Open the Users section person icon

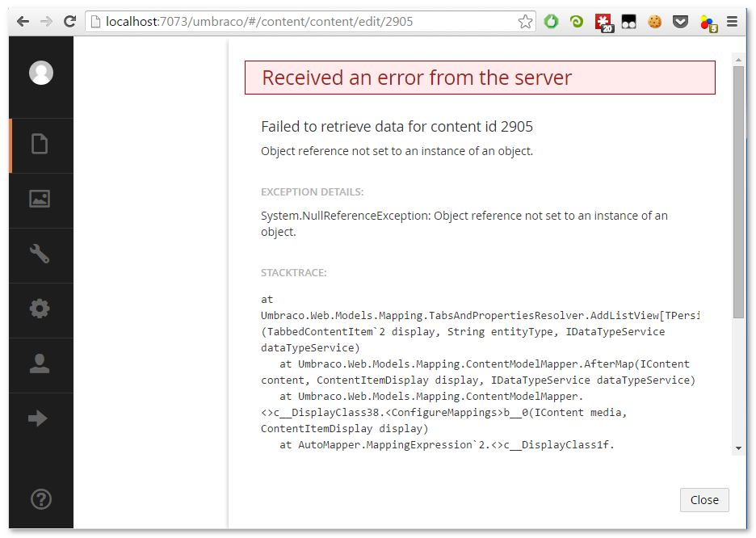click(40, 364)
